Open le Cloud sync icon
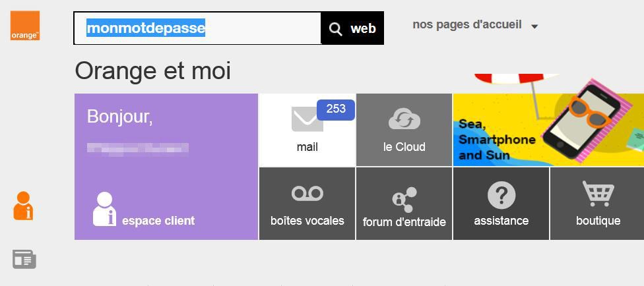Screen dimensions: 644x286 [x=404, y=119]
